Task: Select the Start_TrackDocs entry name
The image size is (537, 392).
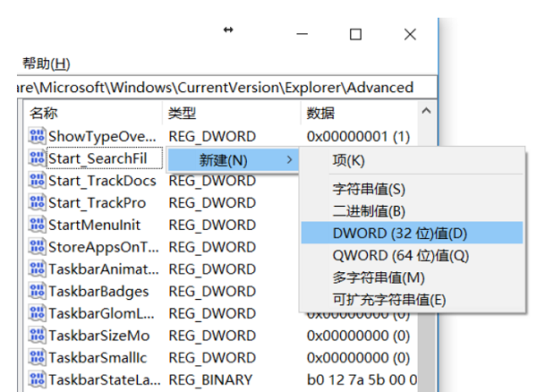Action: pos(102,181)
